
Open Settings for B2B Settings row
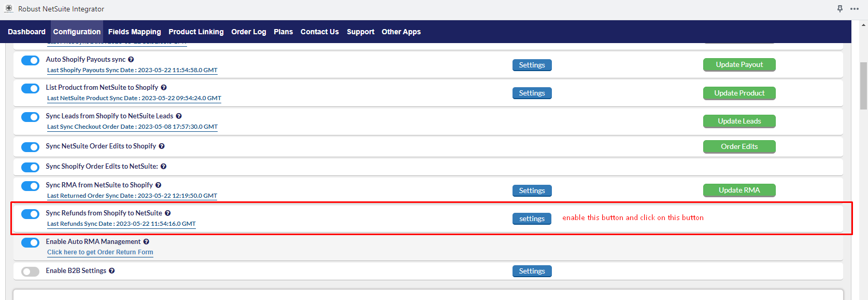click(x=532, y=271)
